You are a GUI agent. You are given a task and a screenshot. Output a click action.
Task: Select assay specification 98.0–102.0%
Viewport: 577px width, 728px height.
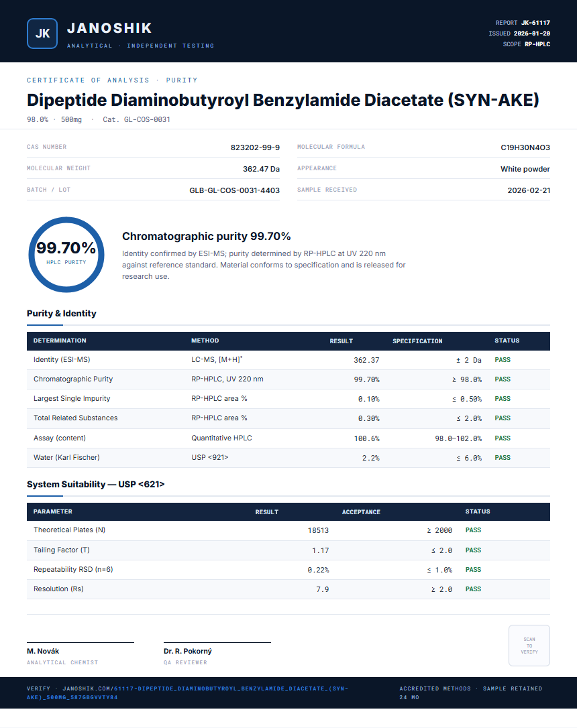[x=458, y=438]
